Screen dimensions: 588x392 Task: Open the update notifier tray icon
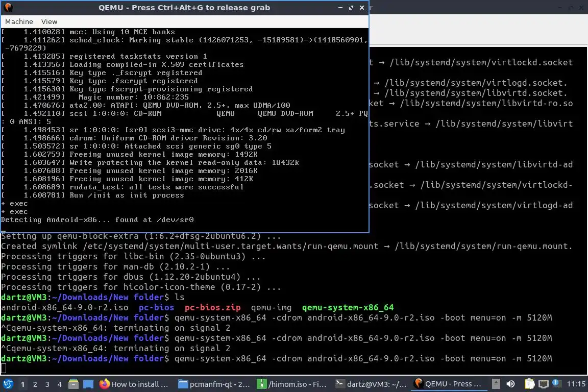(556, 383)
